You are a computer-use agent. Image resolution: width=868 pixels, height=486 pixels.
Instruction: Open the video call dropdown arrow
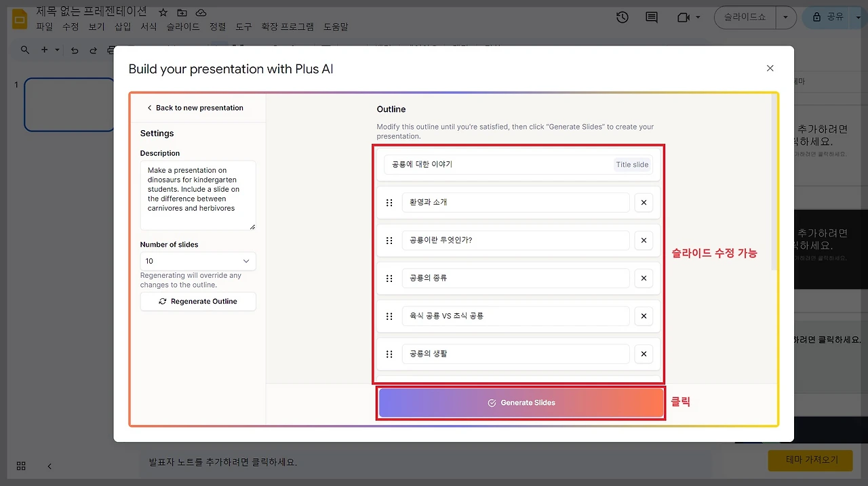(x=698, y=17)
